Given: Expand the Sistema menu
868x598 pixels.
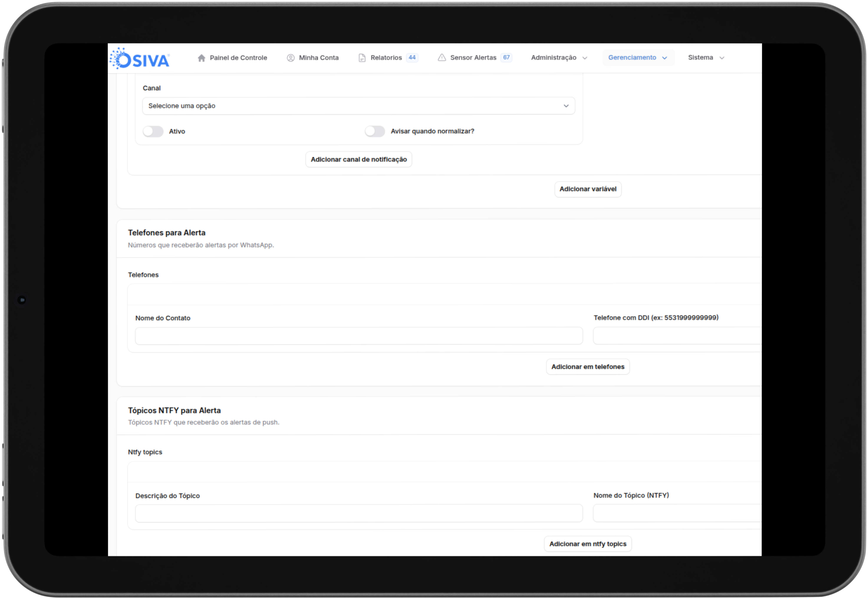Looking at the screenshot, I should coord(706,58).
